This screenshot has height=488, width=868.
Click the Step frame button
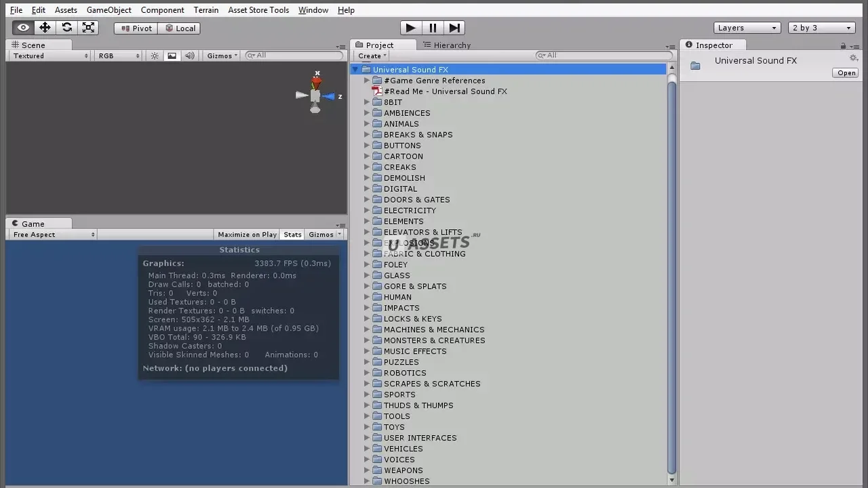click(455, 28)
